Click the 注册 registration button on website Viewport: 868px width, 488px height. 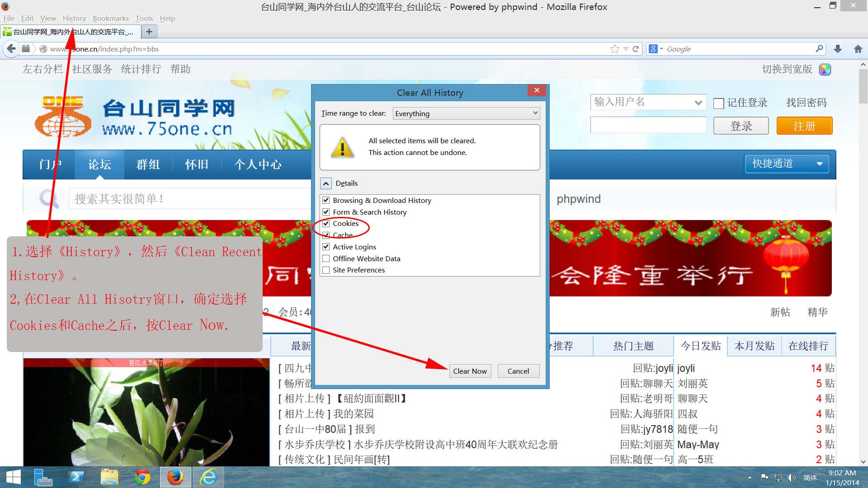[x=805, y=125]
